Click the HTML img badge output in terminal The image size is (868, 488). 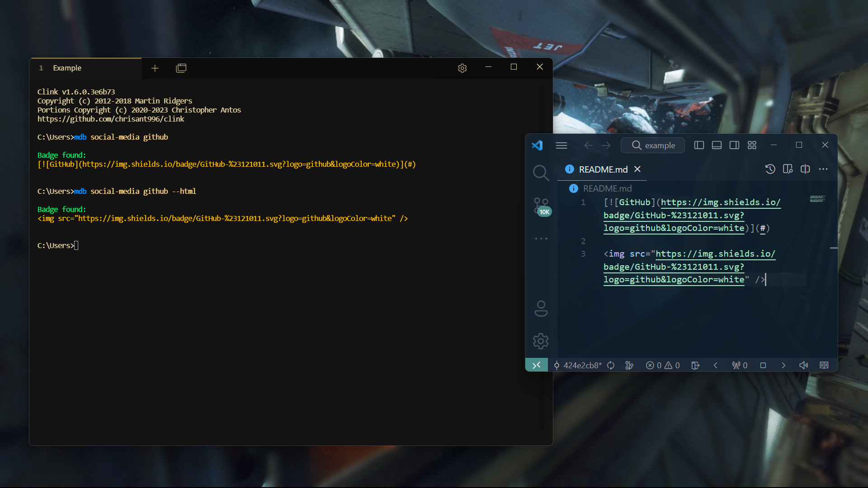click(222, 218)
